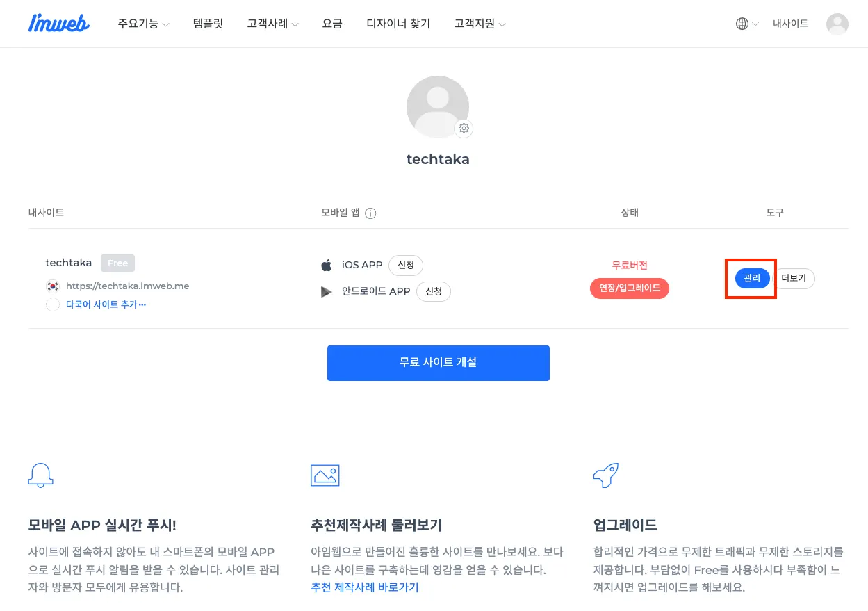Click the Free plan badge
Screen dimensions: 868x611
pos(117,263)
